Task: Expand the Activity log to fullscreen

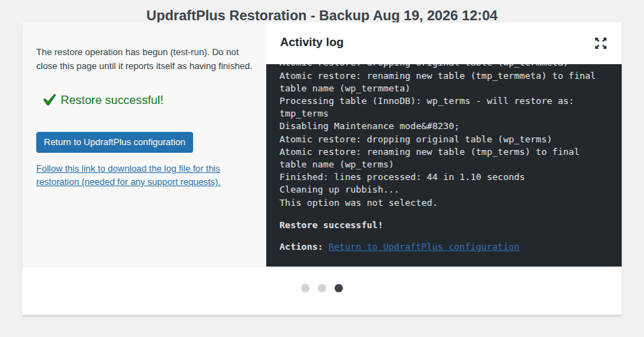Action: 601,43
